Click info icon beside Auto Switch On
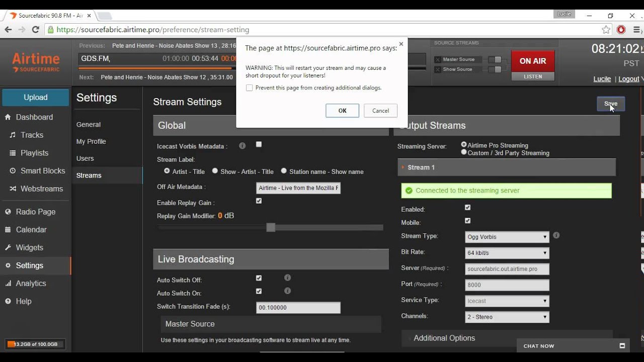Viewport: 644px width, 362px height. pyautogui.click(x=287, y=291)
